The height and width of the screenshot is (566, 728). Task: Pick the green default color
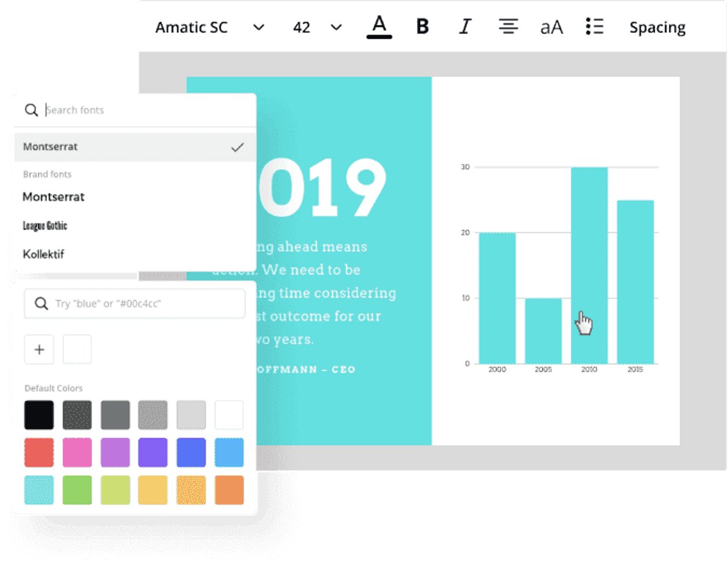(77, 490)
